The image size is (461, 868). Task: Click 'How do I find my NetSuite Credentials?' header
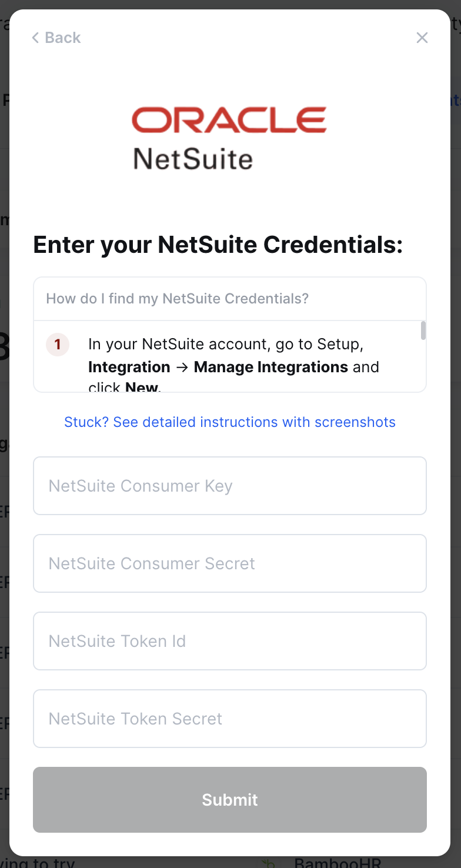[x=177, y=299]
